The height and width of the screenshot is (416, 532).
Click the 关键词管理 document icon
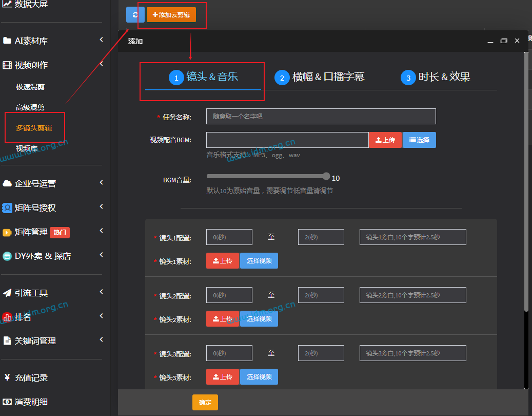(7, 341)
